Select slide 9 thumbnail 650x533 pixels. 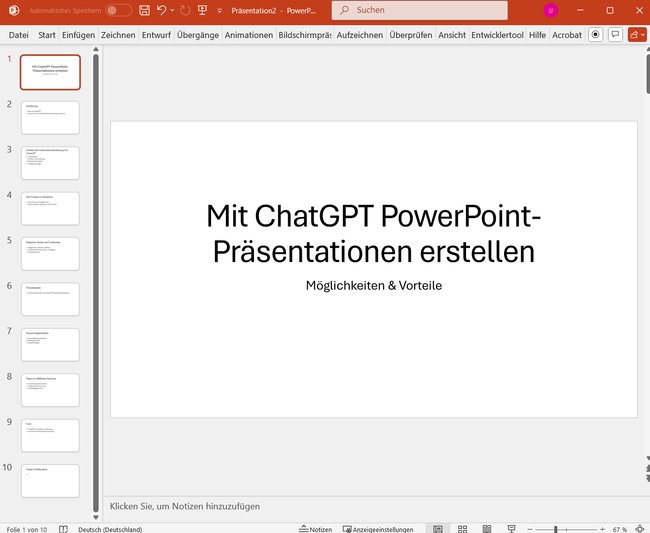coord(50,435)
